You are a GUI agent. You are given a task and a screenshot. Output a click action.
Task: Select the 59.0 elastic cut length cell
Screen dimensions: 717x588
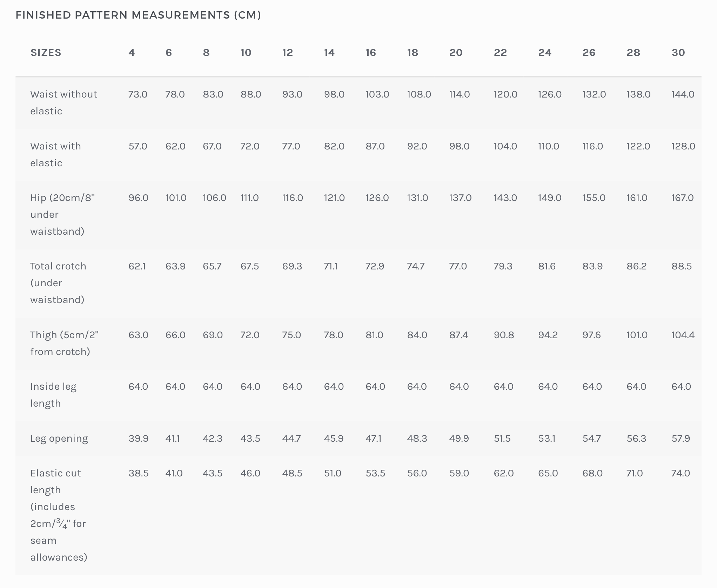pyautogui.click(x=459, y=473)
